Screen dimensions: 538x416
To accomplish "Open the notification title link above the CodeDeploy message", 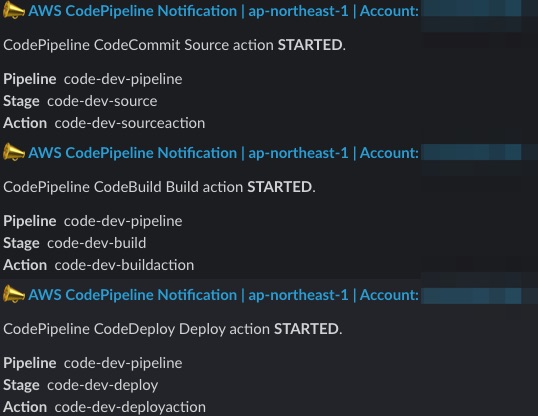I will [223, 295].
